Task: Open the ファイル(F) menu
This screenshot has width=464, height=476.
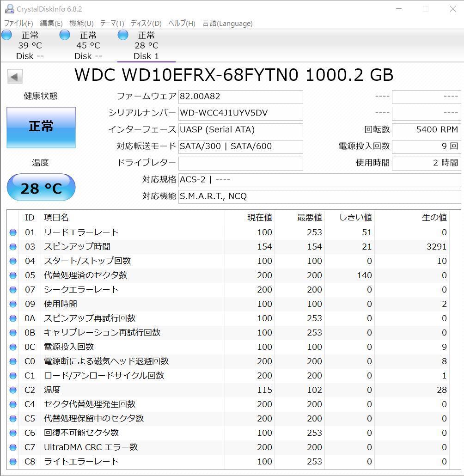Action: [18, 23]
